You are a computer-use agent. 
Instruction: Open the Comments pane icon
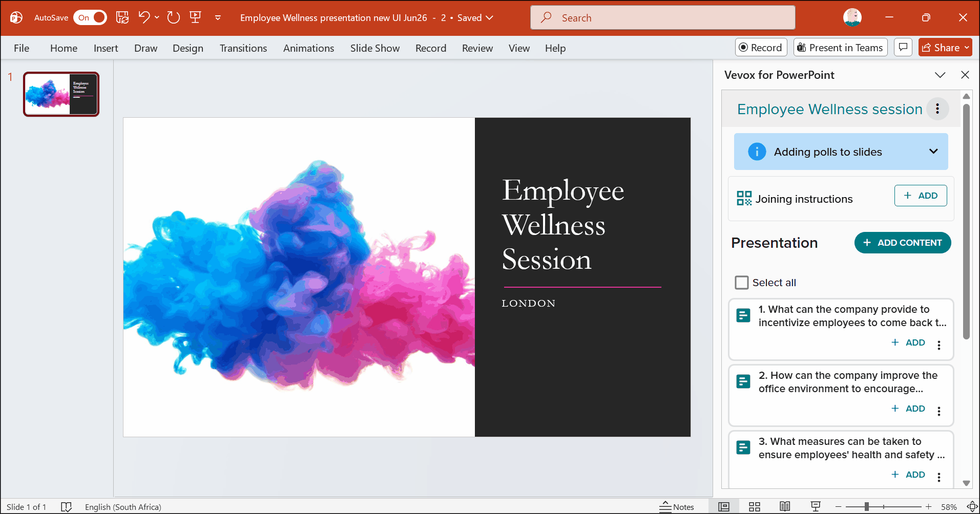click(903, 47)
